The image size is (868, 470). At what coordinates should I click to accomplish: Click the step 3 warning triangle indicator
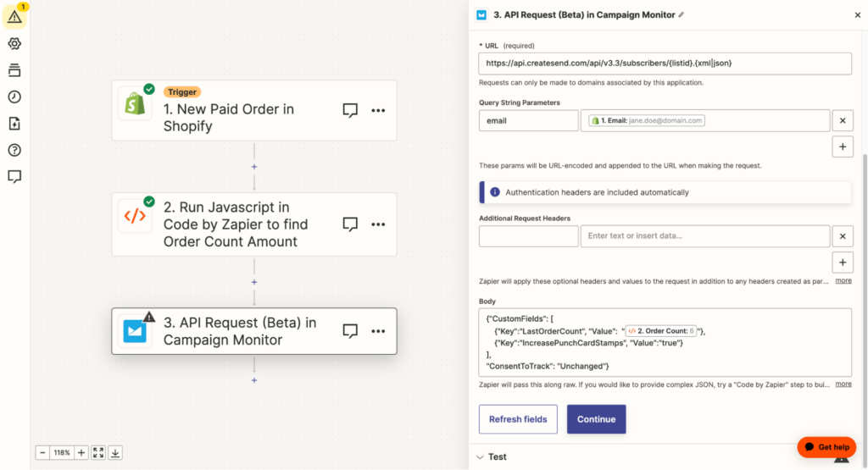(149, 317)
